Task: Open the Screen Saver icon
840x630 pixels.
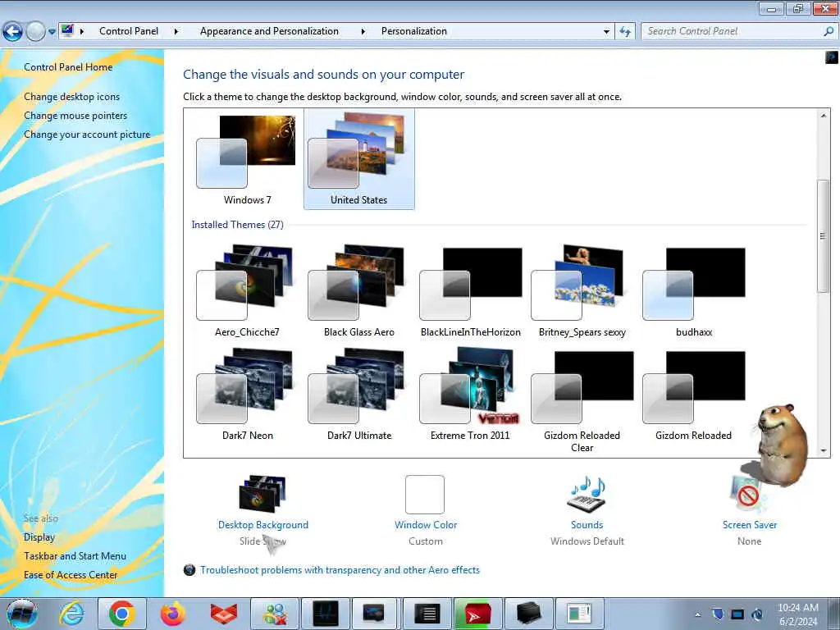Action: [748, 494]
